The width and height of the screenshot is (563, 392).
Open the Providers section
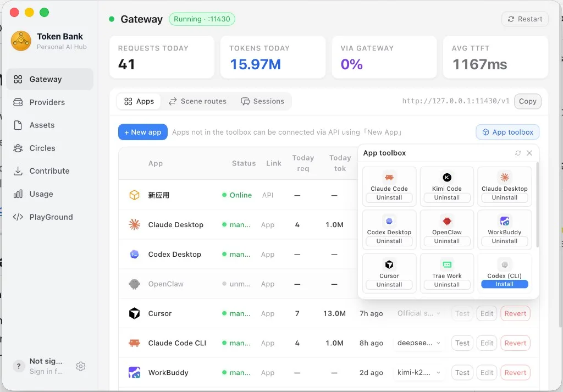tap(49, 102)
